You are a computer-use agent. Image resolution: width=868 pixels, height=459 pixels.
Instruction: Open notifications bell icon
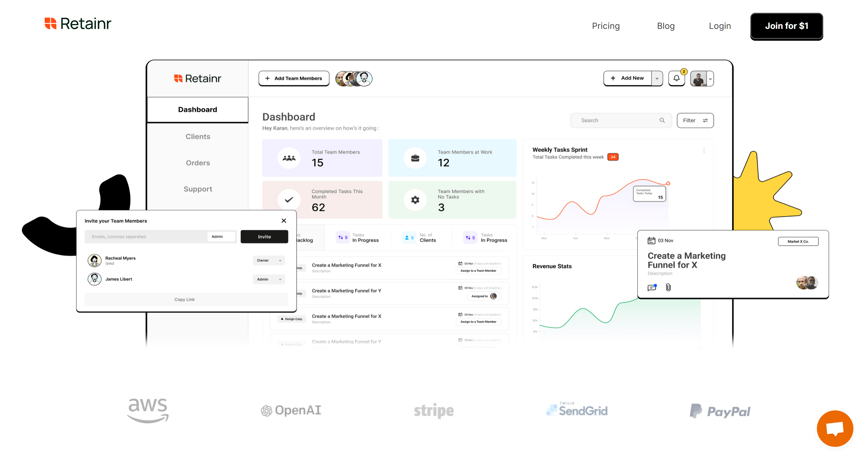point(676,78)
